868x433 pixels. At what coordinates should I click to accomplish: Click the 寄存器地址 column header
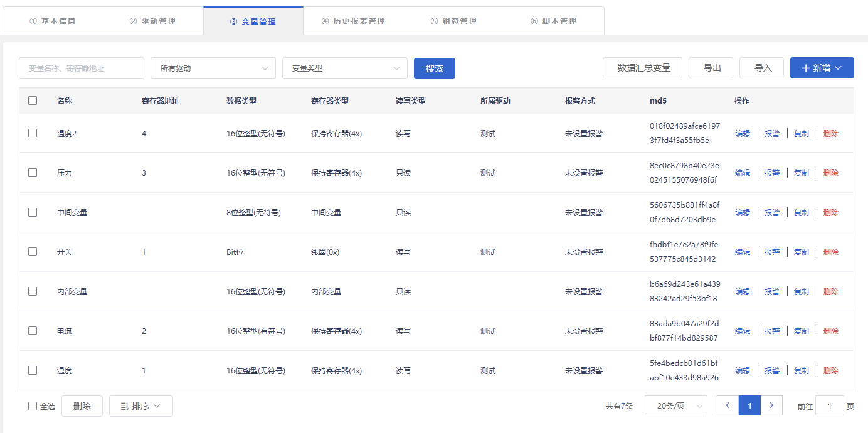click(x=161, y=101)
